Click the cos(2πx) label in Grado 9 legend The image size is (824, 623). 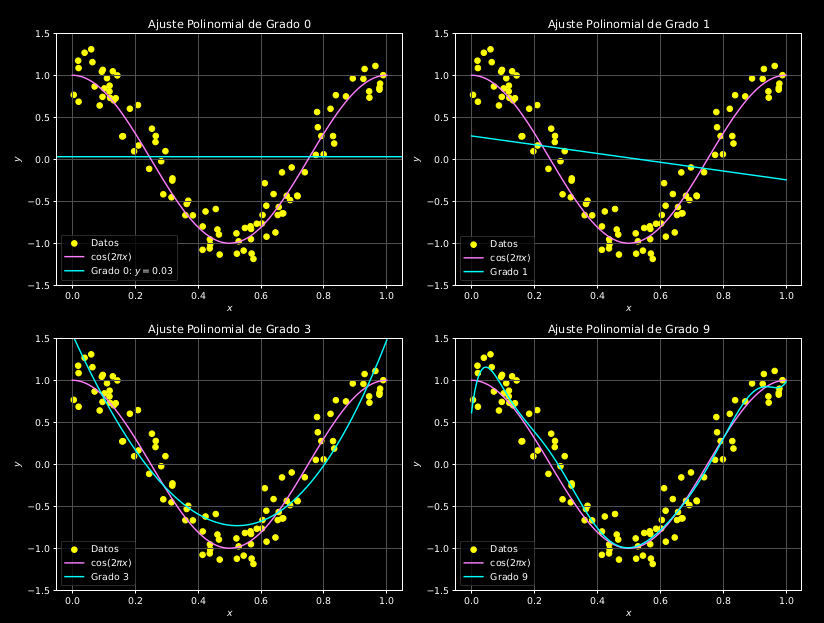(x=510, y=562)
